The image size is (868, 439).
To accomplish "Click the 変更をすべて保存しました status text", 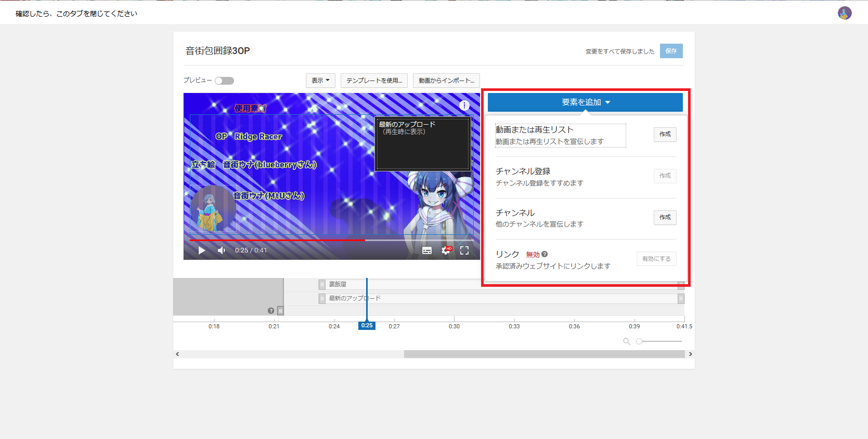I will pyautogui.click(x=620, y=51).
